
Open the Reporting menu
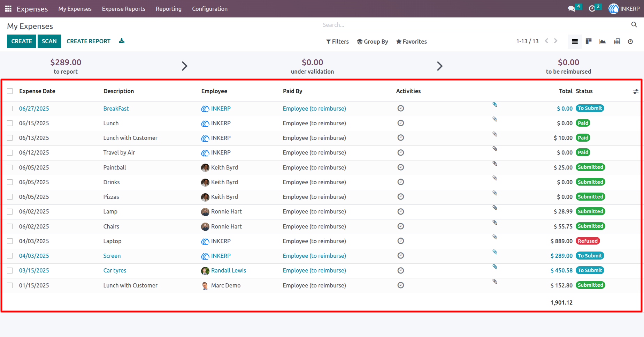[x=169, y=9]
